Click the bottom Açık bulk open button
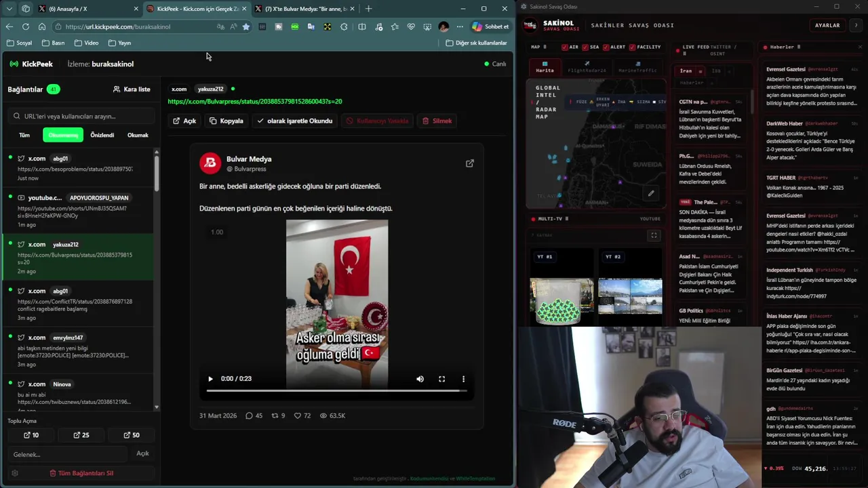This screenshot has width=868, height=488. [x=142, y=453]
